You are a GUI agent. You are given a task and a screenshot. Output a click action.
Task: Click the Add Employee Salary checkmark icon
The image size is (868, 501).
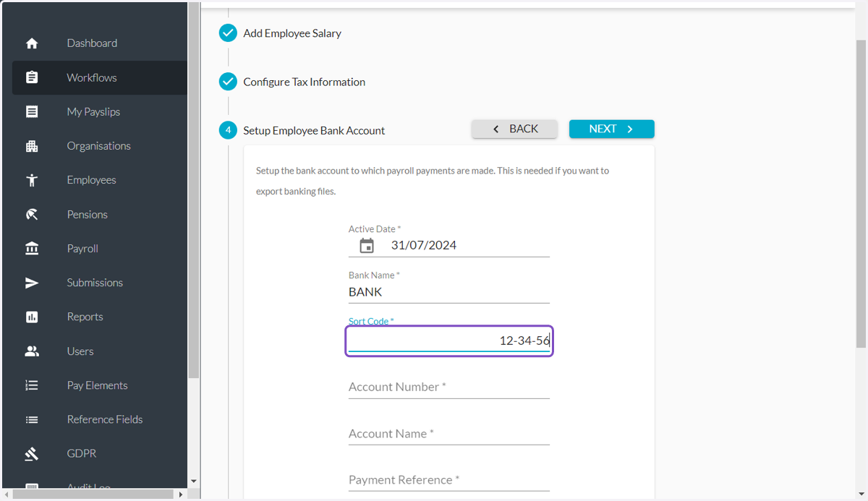228,33
